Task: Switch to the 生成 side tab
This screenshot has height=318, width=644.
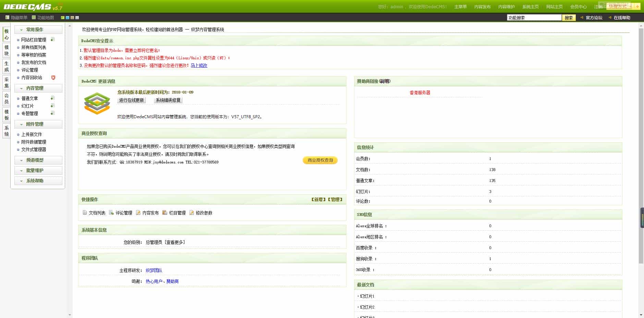Action: click(7, 66)
